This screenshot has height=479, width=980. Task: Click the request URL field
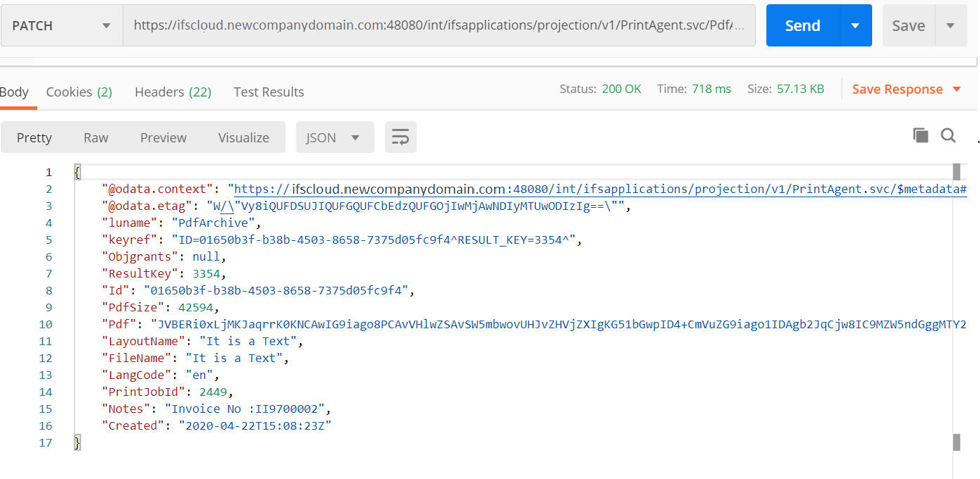[439, 26]
